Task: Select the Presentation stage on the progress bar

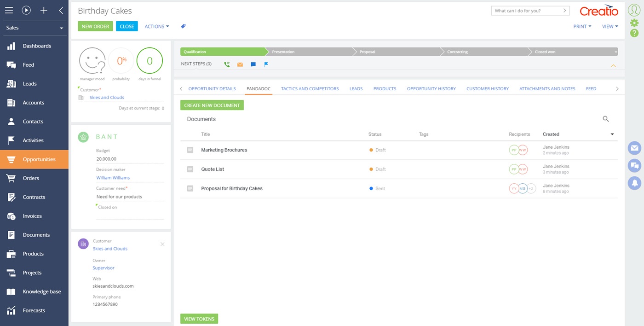Action: tap(282, 52)
